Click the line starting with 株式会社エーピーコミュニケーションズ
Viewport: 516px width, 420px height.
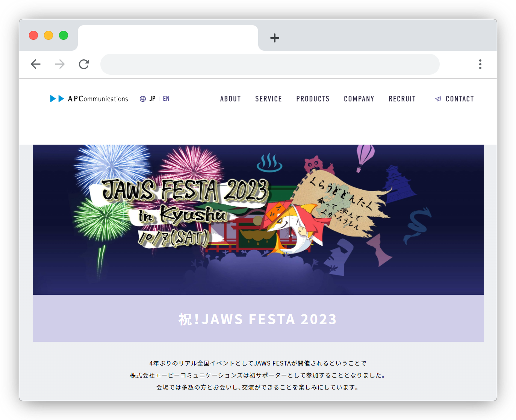coord(258,375)
